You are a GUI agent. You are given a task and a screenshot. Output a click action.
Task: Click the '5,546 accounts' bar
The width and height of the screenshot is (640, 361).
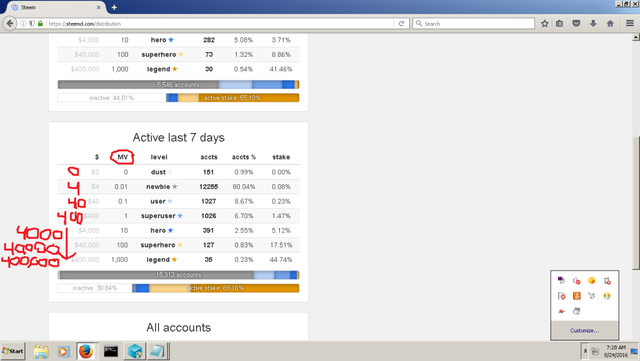[x=178, y=85]
